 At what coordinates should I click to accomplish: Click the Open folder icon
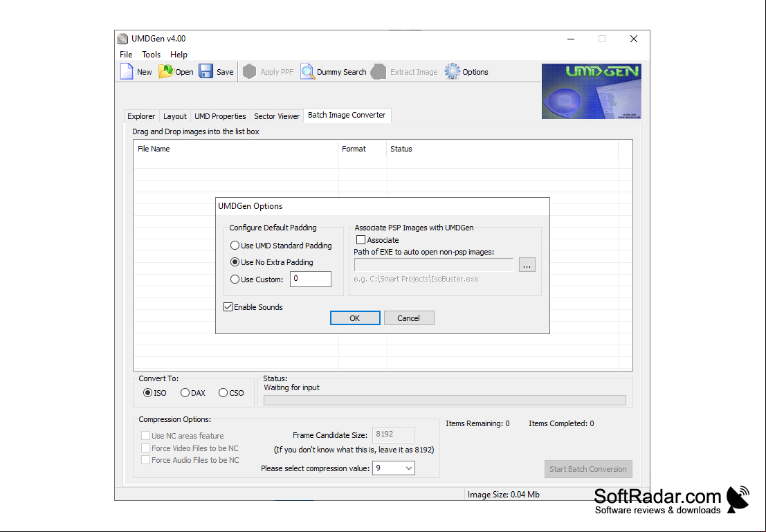pos(165,71)
